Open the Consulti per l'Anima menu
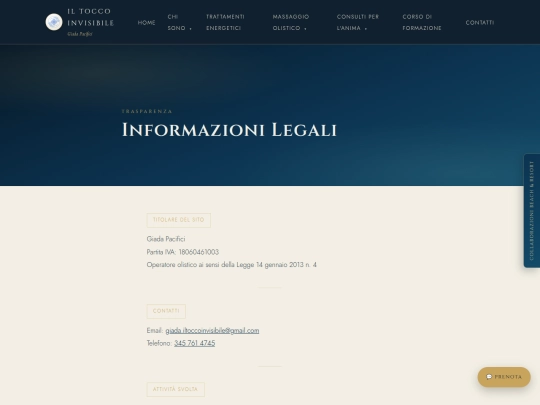Screen dimensions: 540x405 (357, 22)
